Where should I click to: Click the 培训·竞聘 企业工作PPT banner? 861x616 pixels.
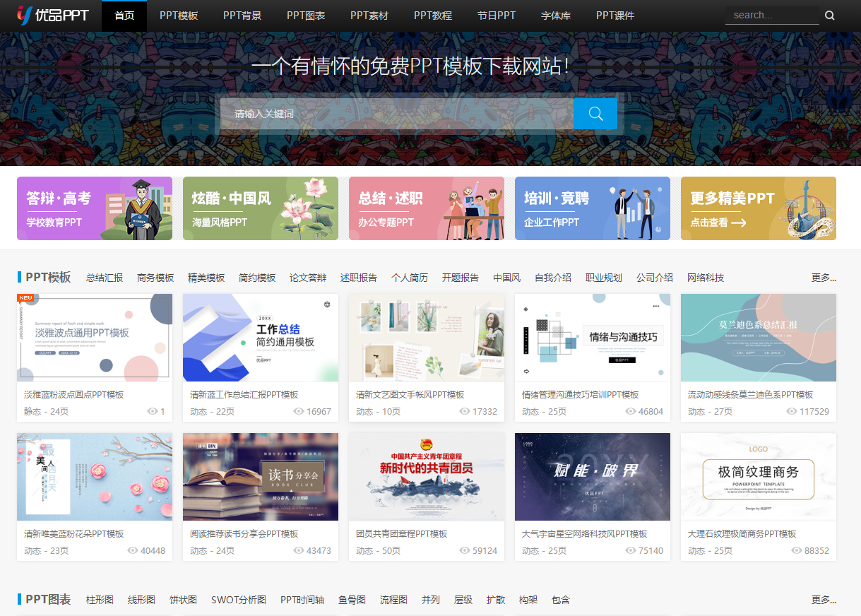coord(592,208)
